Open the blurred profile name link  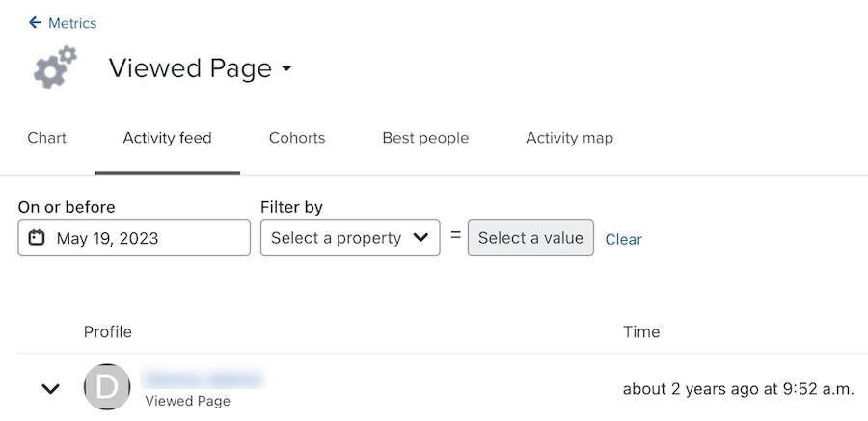pos(203,379)
